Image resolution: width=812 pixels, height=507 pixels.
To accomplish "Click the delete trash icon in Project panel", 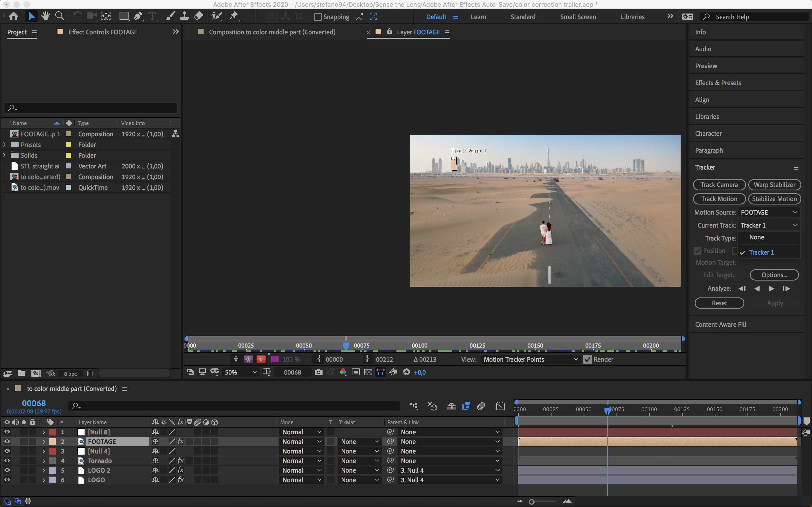I will pyautogui.click(x=90, y=373).
